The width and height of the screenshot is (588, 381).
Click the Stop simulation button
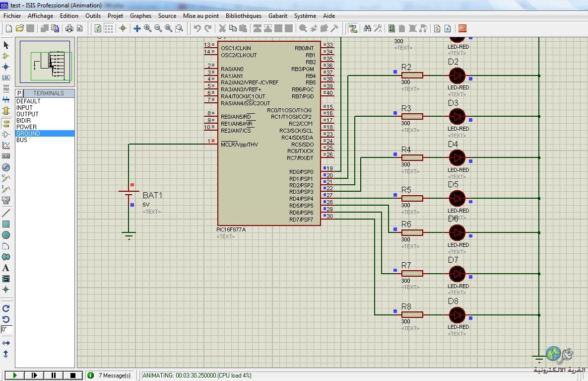(x=73, y=375)
